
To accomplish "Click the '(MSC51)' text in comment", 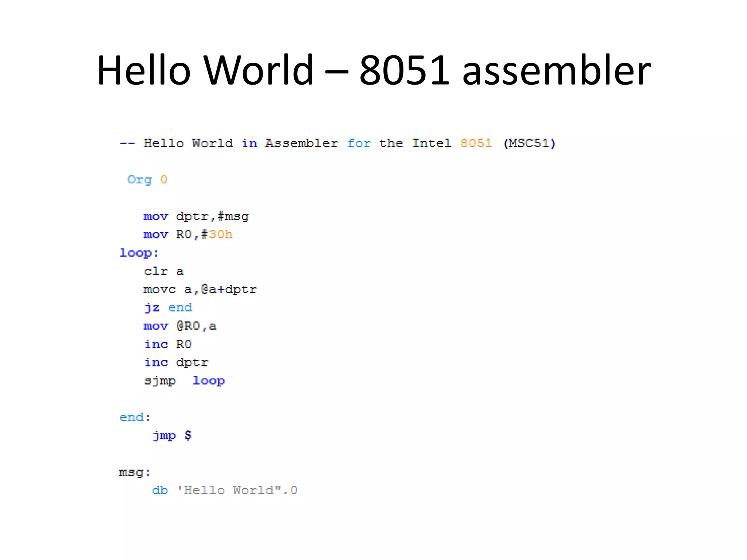I will [529, 143].
